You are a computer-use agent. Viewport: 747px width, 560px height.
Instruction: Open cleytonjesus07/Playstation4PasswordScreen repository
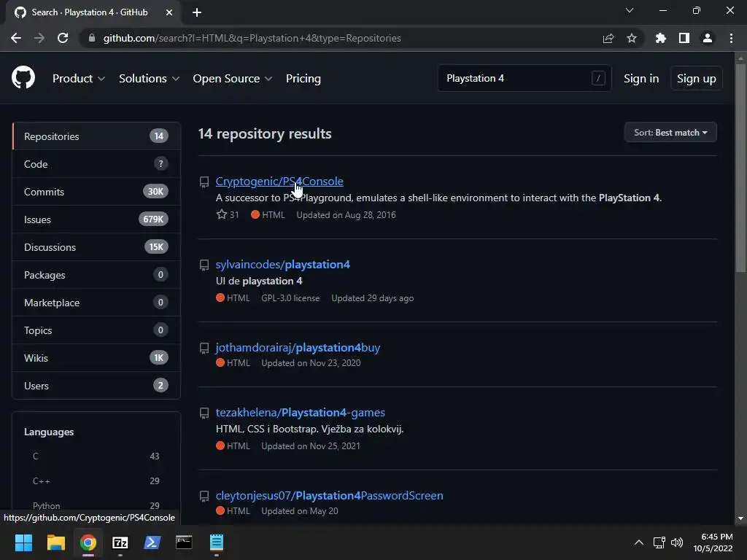tap(329, 495)
